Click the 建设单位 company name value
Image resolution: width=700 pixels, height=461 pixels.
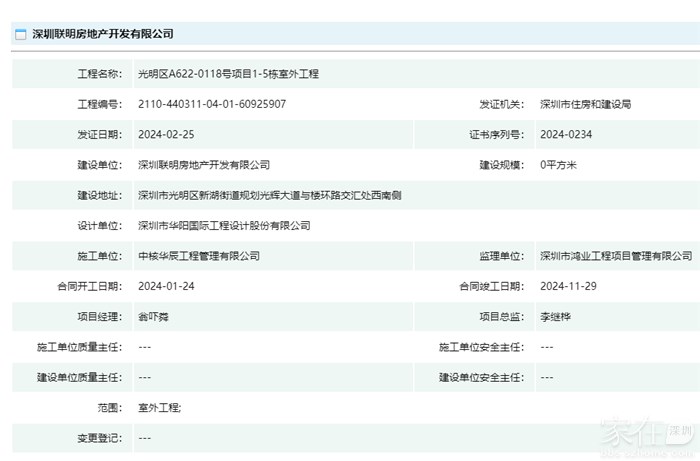(x=204, y=165)
